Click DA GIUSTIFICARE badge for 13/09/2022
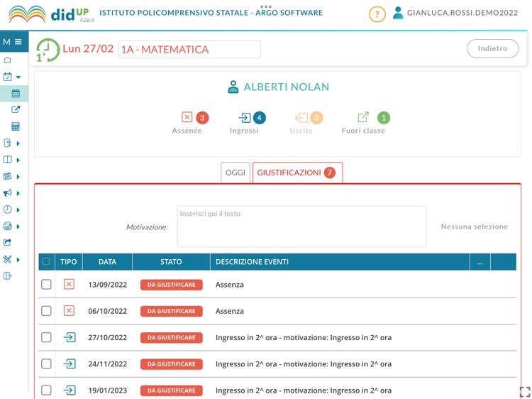This screenshot has height=399, width=532. click(172, 285)
